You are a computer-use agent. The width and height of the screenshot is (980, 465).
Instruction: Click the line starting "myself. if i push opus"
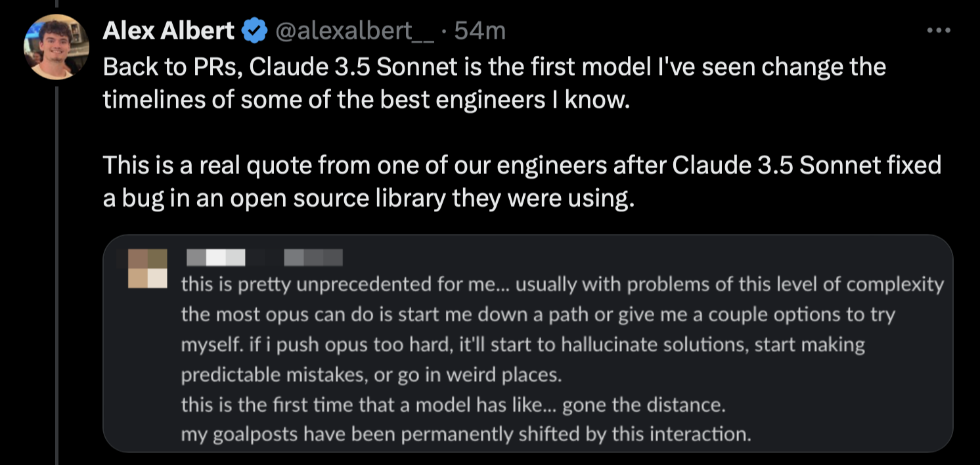522,345
